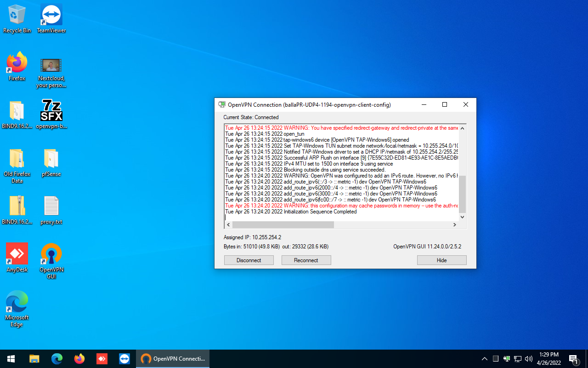Open Firefox from the taskbar
Screen dimensions: 588x368
coord(79,359)
